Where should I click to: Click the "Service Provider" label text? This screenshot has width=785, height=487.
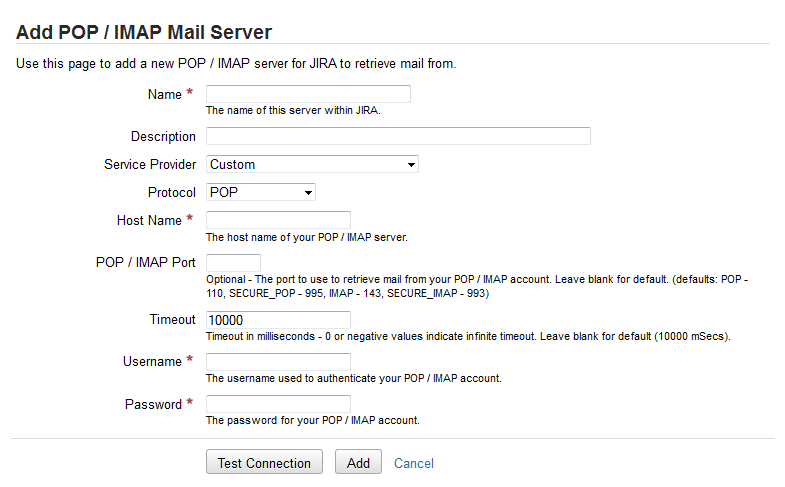[150, 164]
